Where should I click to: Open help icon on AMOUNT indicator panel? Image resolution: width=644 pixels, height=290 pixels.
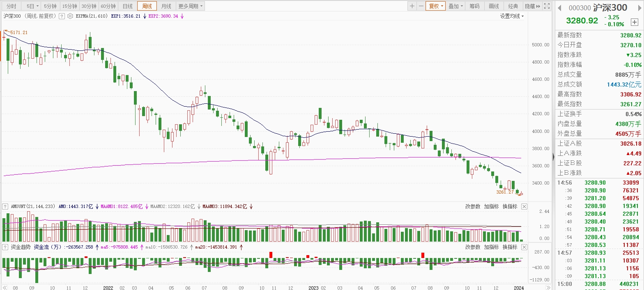[6, 206]
